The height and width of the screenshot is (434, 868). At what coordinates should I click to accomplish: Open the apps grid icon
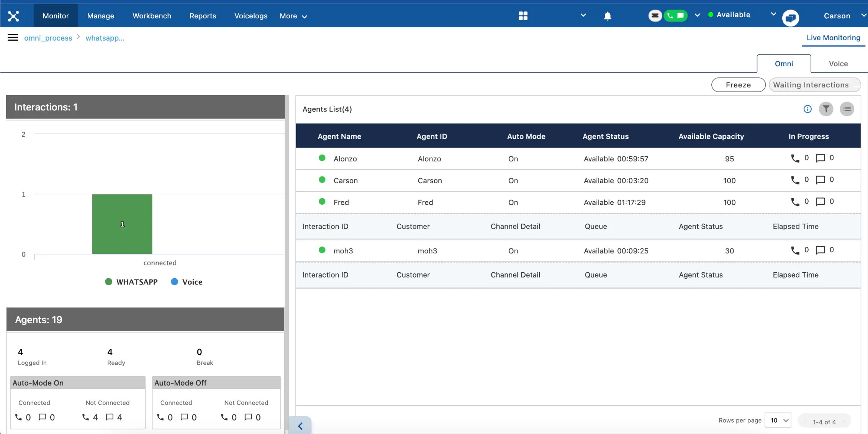click(x=523, y=16)
